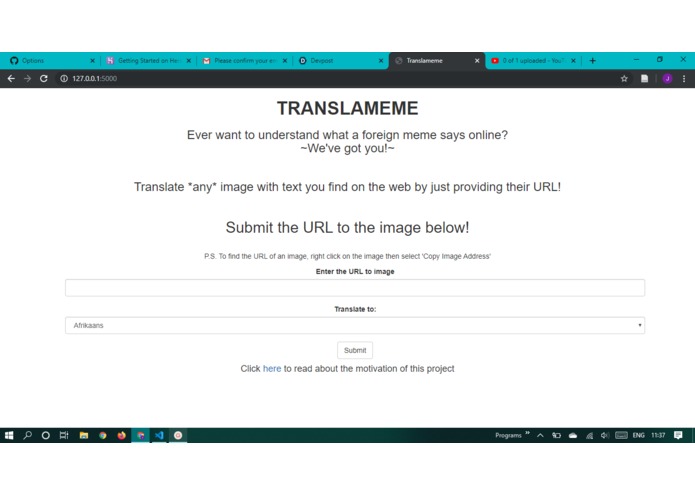This screenshot has width=695, height=494.
Task: Open the Gmail Please confirm your email tab
Action: point(245,61)
